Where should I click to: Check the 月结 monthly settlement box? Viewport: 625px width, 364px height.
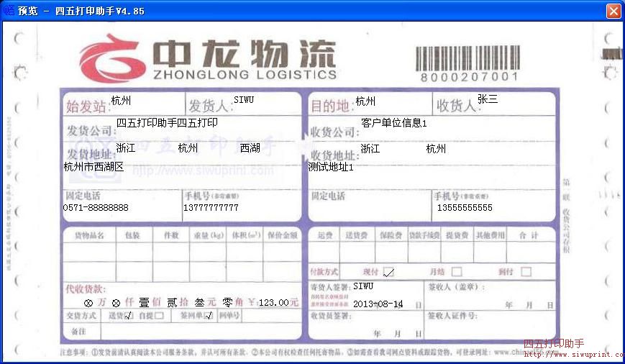457,272
